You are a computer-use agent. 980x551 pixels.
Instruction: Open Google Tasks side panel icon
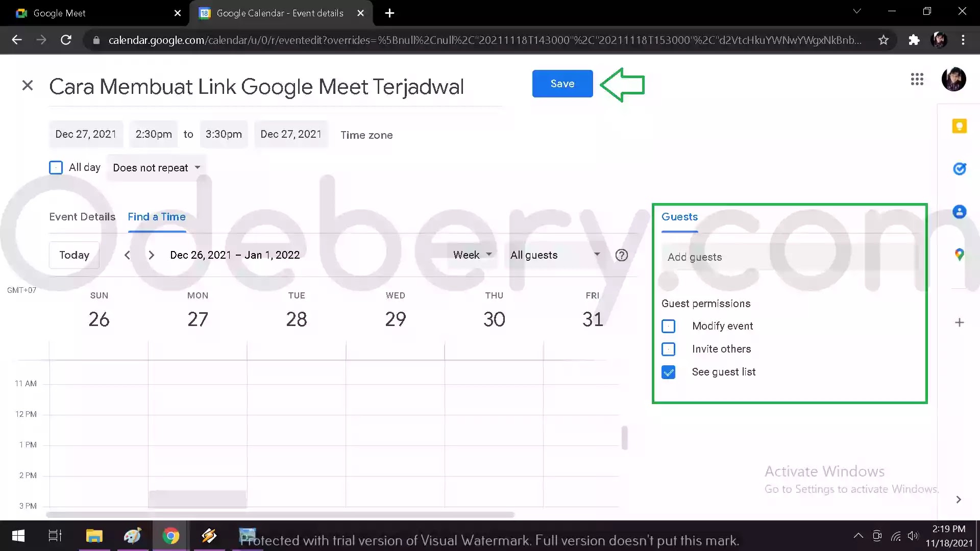tap(959, 169)
